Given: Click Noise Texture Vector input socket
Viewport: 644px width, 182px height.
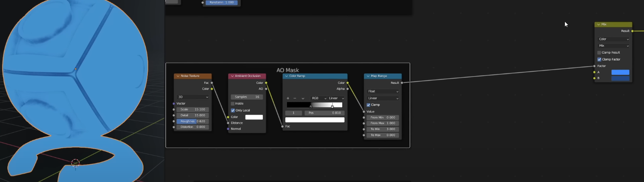Looking at the screenshot, I should [174, 104].
